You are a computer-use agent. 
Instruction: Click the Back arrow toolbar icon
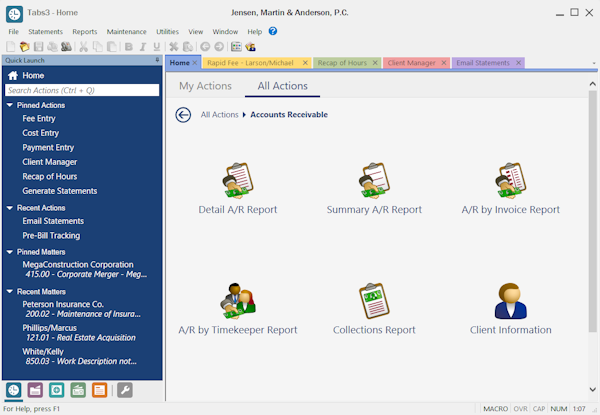(x=205, y=47)
